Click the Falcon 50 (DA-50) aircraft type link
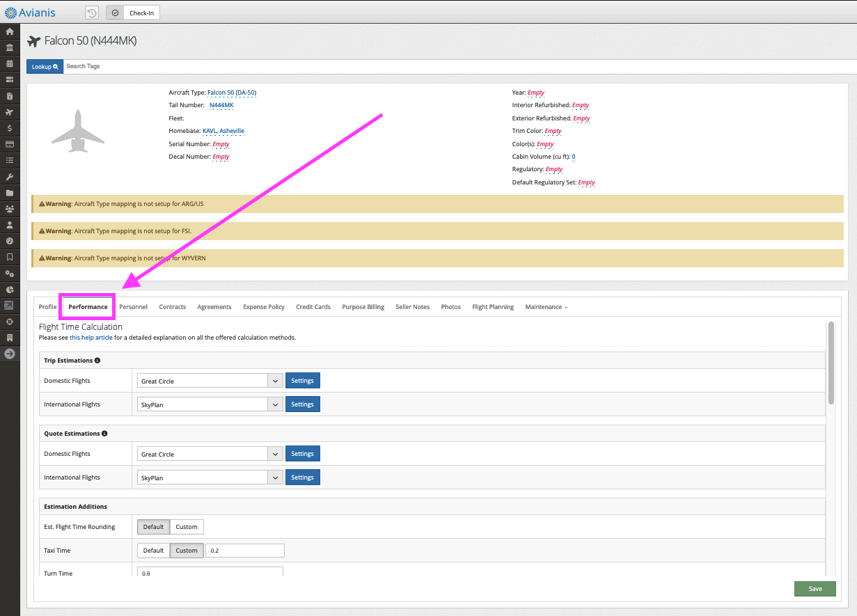Screen dimensions: 857x616 point(233,93)
